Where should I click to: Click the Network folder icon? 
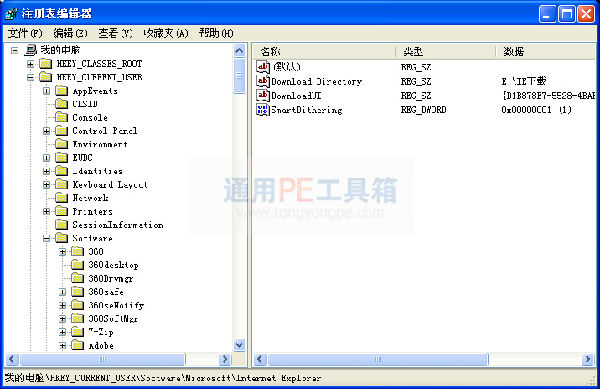pyautogui.click(x=62, y=198)
